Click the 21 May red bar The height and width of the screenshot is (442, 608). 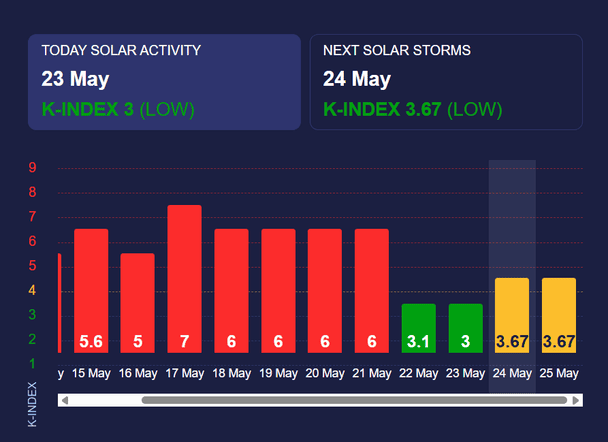click(x=372, y=291)
